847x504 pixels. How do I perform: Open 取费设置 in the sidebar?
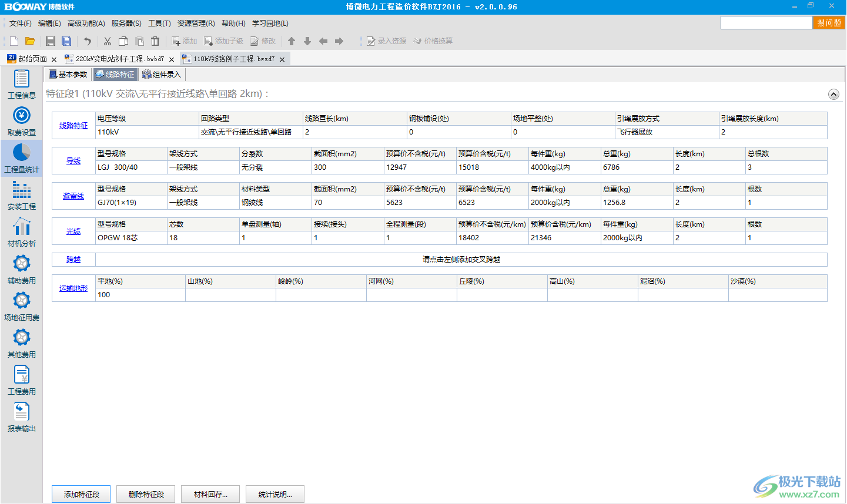pyautogui.click(x=22, y=122)
